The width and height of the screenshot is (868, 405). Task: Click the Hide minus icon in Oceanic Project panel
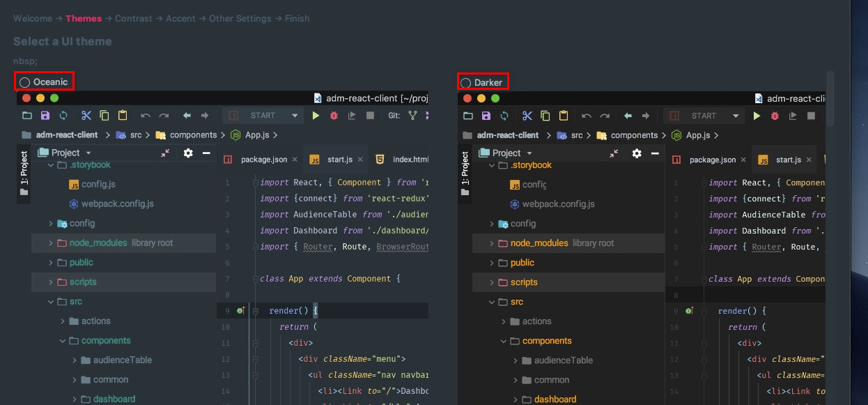[x=206, y=153]
